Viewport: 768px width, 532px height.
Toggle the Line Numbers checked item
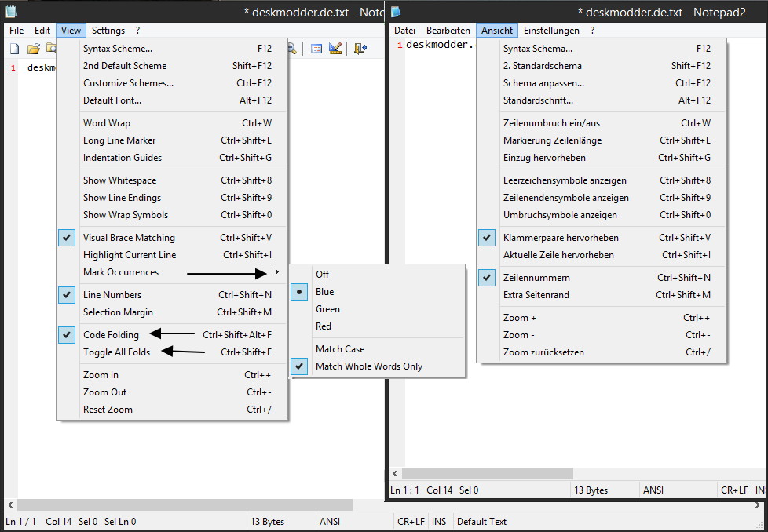pos(172,295)
